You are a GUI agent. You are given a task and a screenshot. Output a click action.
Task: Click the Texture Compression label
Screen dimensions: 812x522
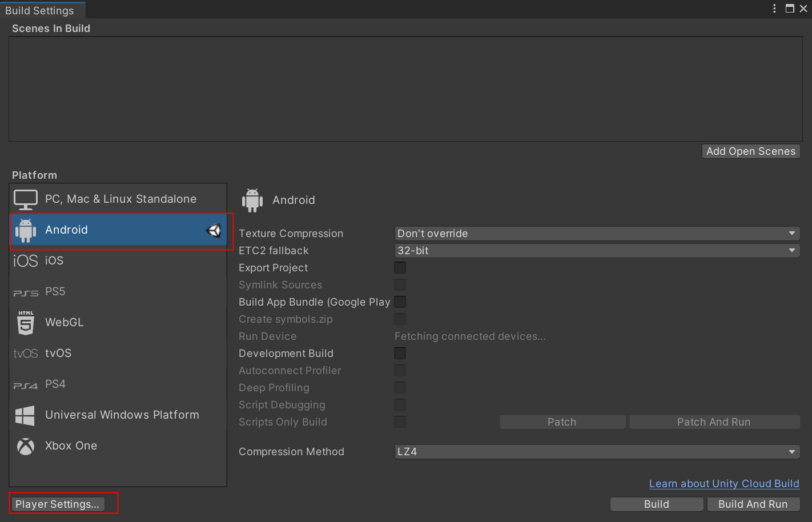(291, 234)
